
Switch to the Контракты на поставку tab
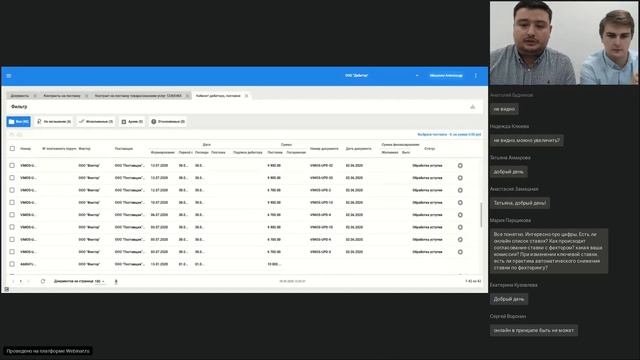62,96
